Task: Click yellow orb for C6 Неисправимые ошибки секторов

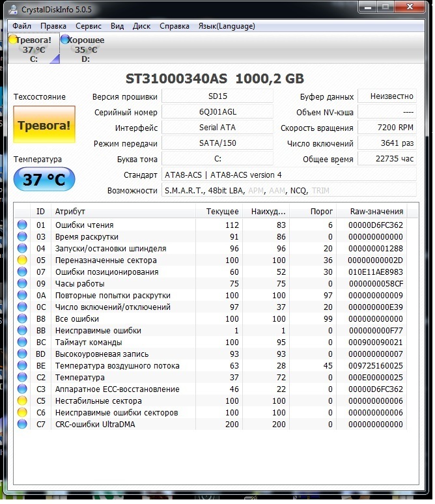Action: [22, 413]
